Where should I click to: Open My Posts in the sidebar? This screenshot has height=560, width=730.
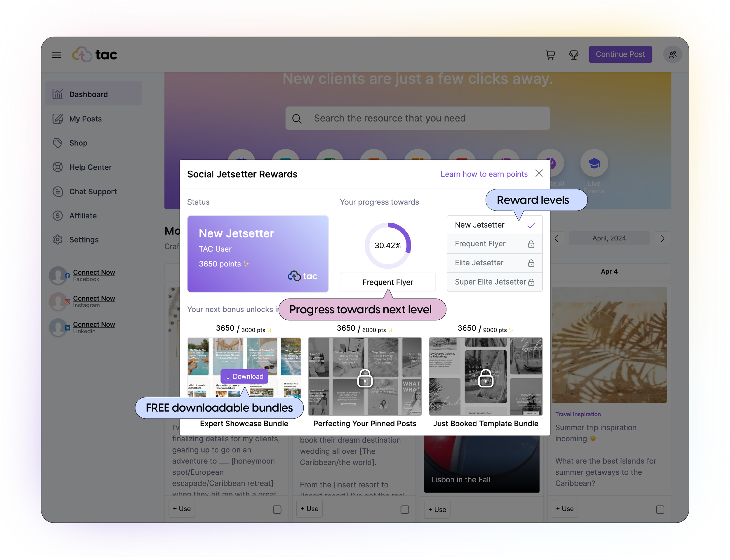point(85,119)
